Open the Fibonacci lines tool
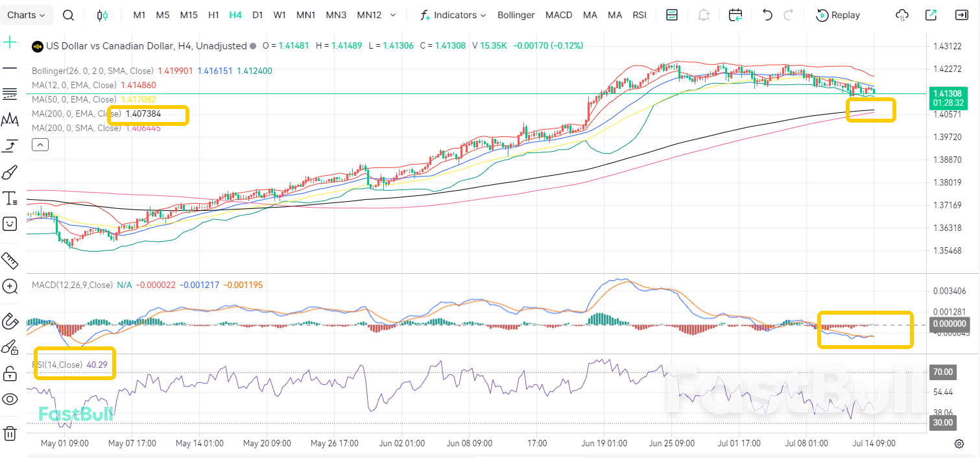Viewport: 980px width, 458px height. pos(10,94)
